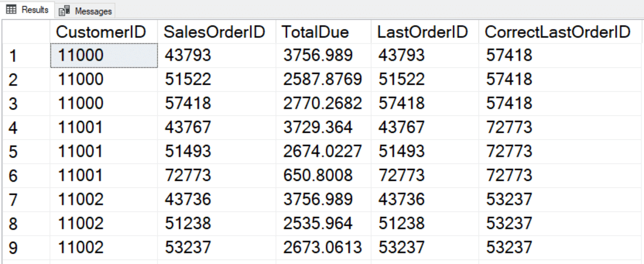Click the Results tab grid icon
The image size is (644, 264).
[x=11, y=10]
